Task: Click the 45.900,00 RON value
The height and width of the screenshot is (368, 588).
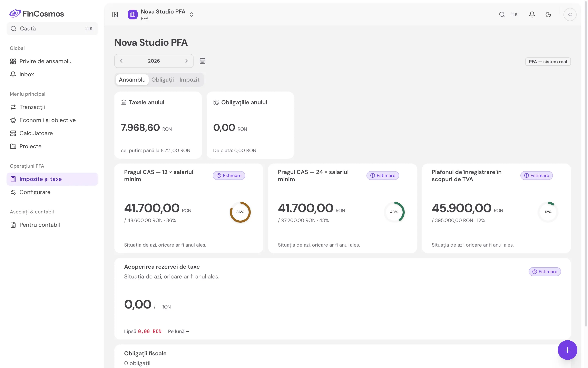Action: (x=467, y=208)
